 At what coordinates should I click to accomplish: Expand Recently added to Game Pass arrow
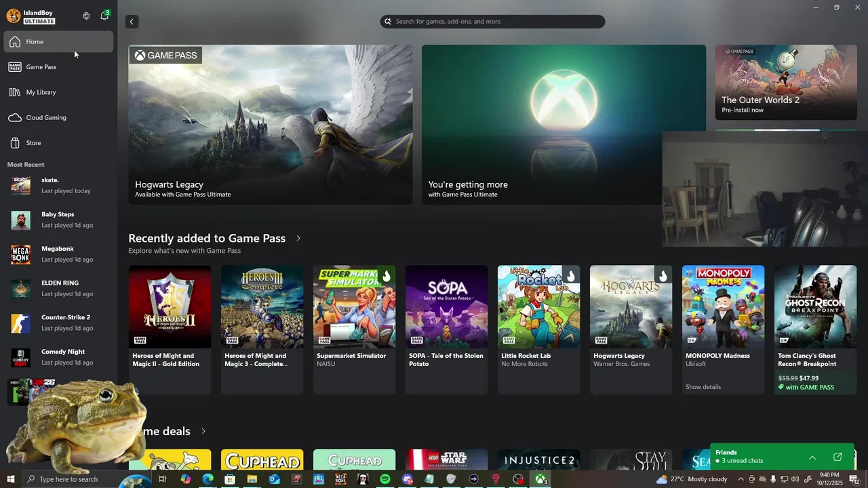(298, 239)
